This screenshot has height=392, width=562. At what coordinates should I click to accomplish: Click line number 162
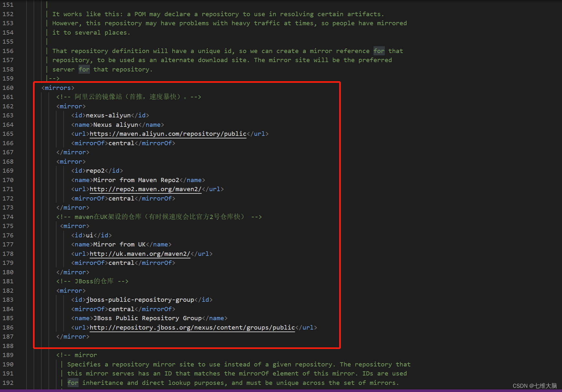pos(8,106)
